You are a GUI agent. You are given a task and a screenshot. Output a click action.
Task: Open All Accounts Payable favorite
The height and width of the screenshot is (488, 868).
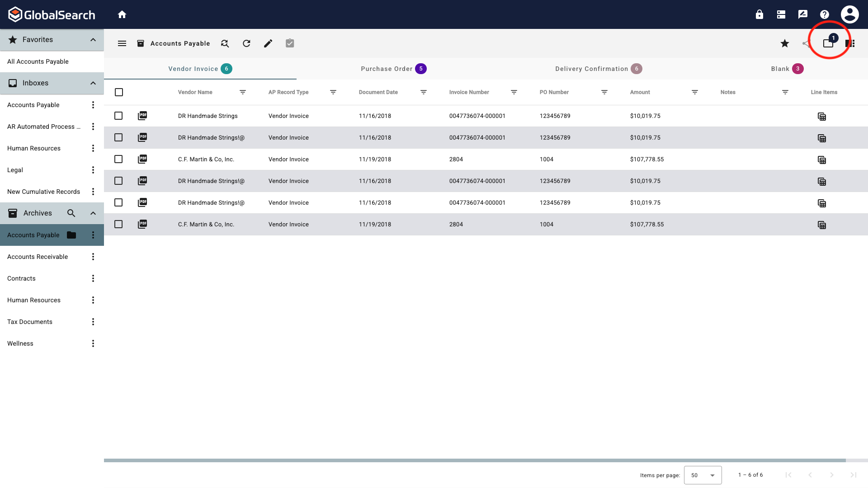coord(38,61)
